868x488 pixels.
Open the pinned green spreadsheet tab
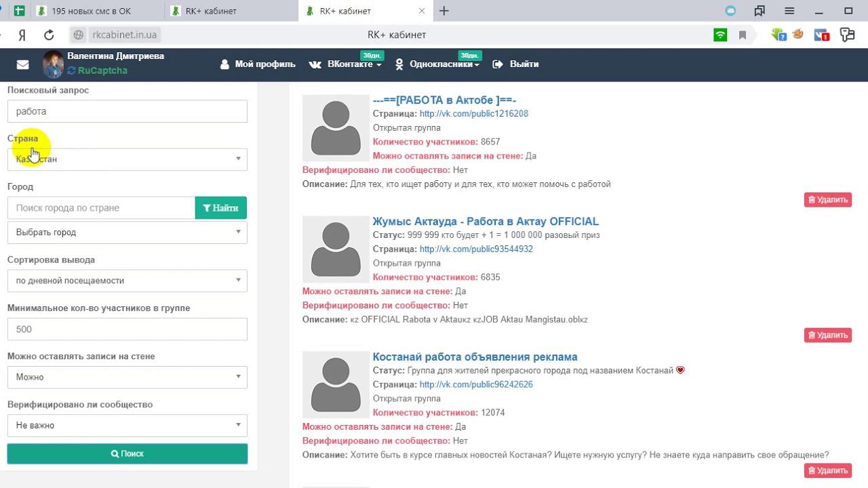click(20, 11)
